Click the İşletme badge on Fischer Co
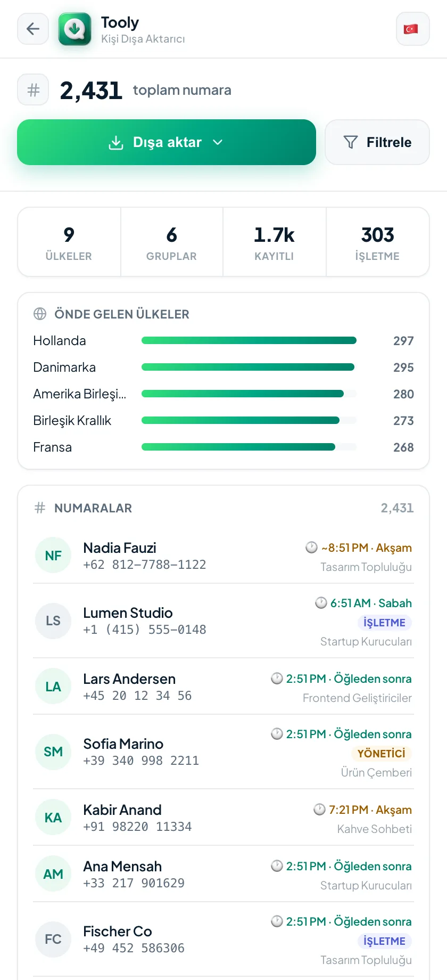 pyautogui.click(x=384, y=941)
